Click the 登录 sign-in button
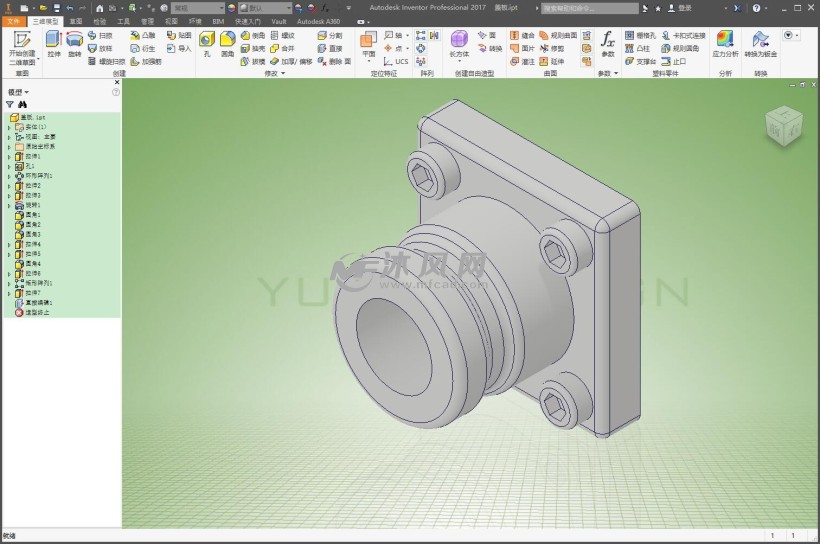 [684, 8]
